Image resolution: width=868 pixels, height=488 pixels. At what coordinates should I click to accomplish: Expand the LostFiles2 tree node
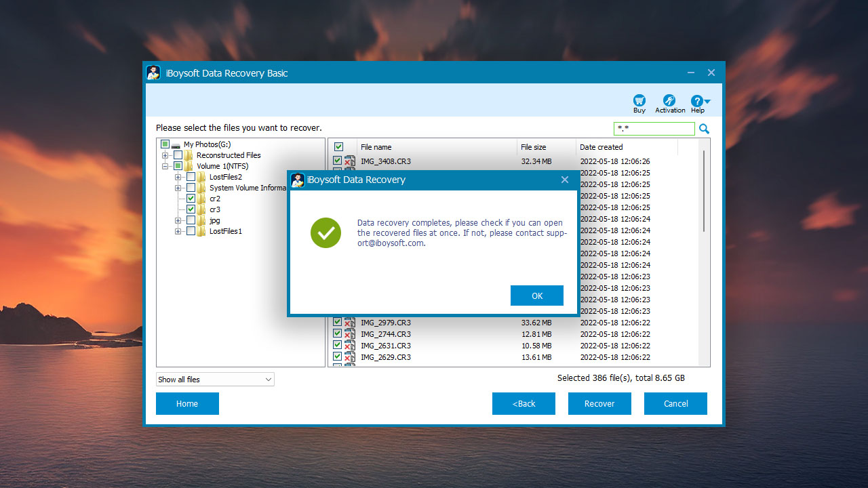pos(178,177)
